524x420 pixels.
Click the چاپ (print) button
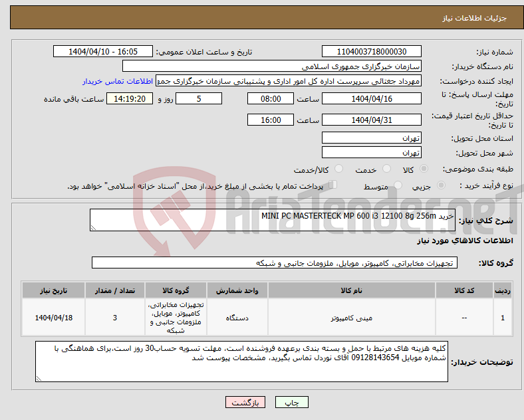click(291, 402)
